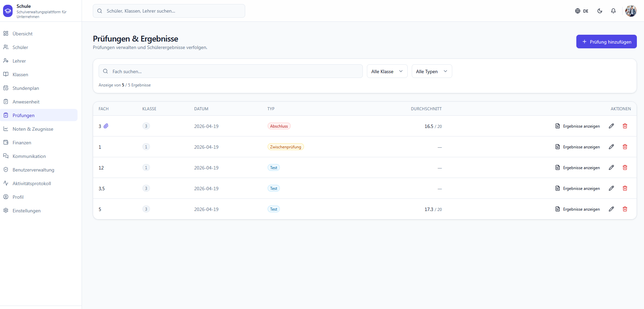
Task: Show Ergebnisse anzeigen for the Abschluss exam
Action: [x=577, y=126]
